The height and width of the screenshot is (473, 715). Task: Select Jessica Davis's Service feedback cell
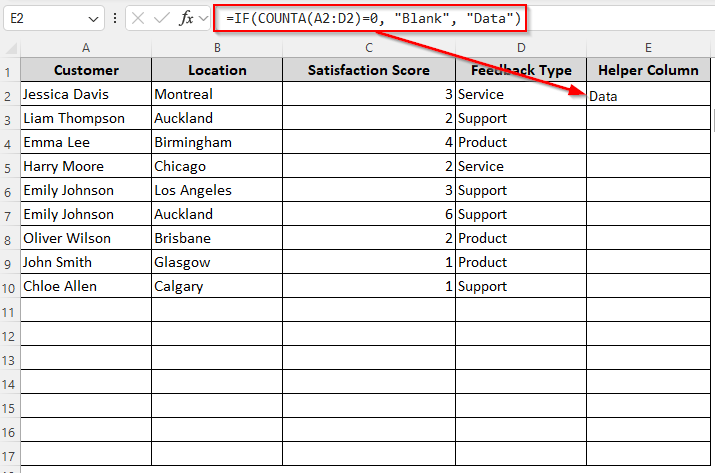521,94
